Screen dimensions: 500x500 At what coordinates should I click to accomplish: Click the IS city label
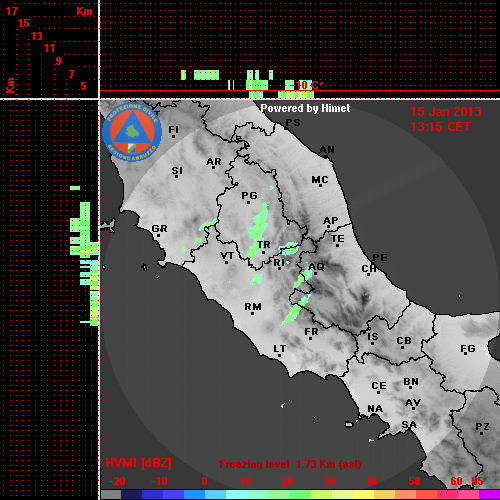tap(373, 337)
